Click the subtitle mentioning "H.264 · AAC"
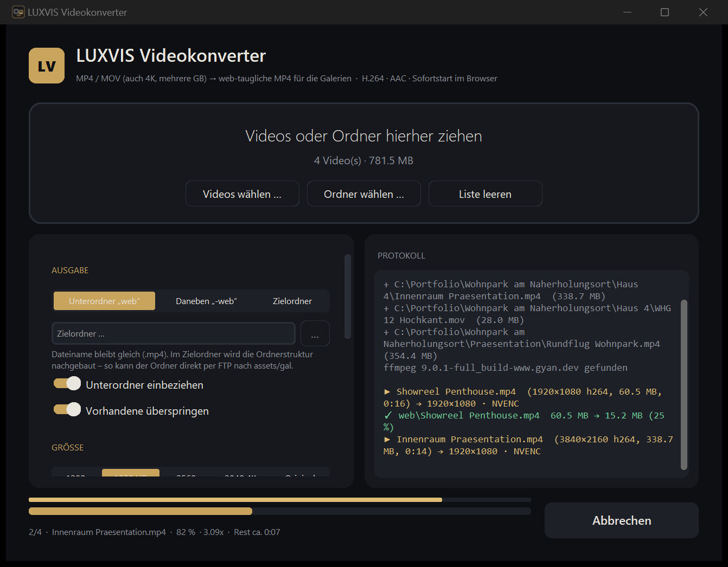Image resolution: width=728 pixels, height=567 pixels. 286,78
